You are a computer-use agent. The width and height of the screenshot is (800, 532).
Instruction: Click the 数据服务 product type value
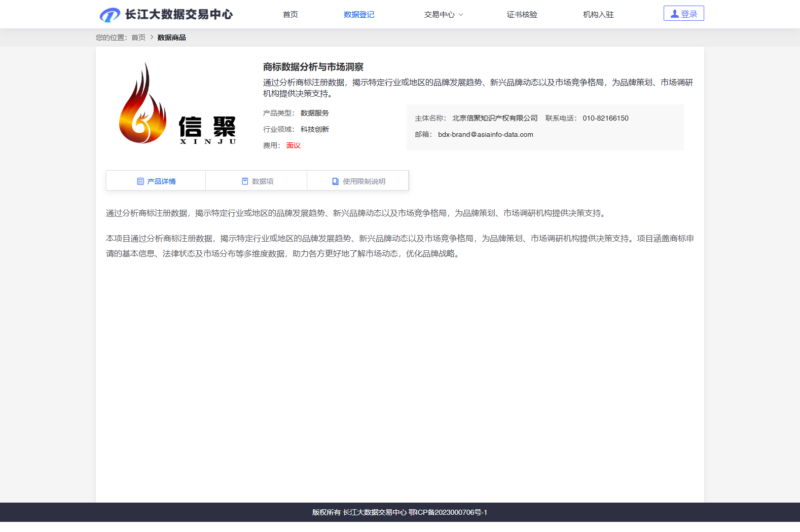coord(315,113)
